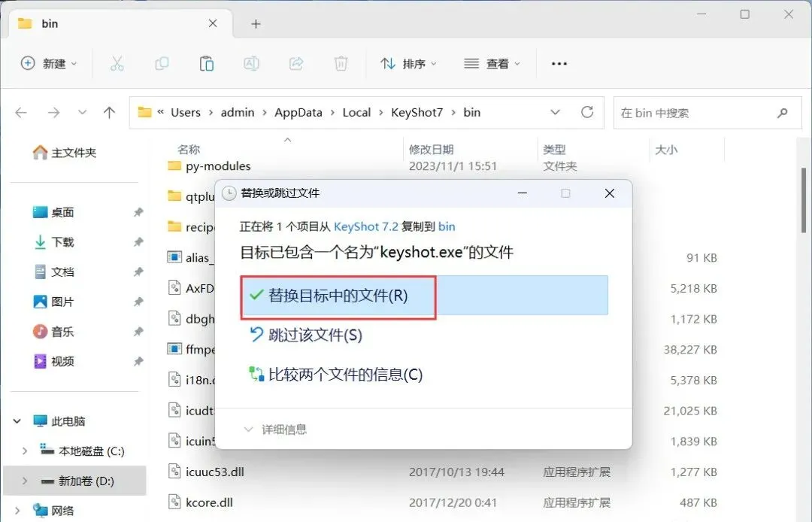
Task: Minimize the 替换或跳过文件 dialog
Action: (x=523, y=193)
